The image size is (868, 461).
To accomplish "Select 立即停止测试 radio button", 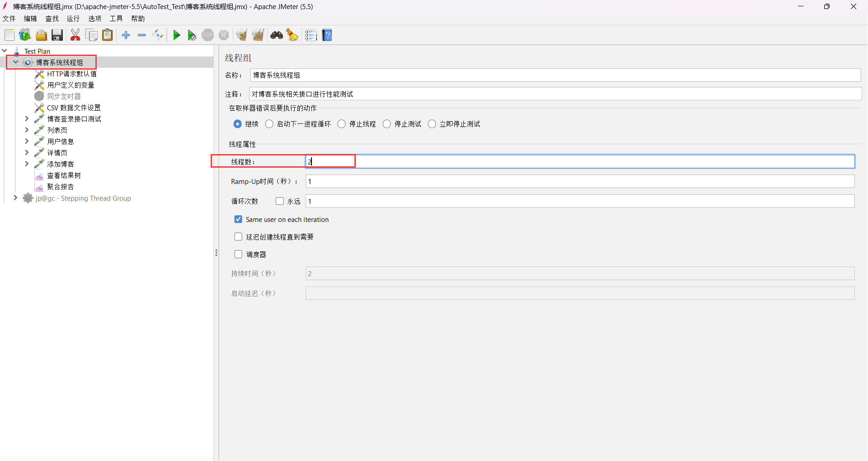I will coord(432,124).
